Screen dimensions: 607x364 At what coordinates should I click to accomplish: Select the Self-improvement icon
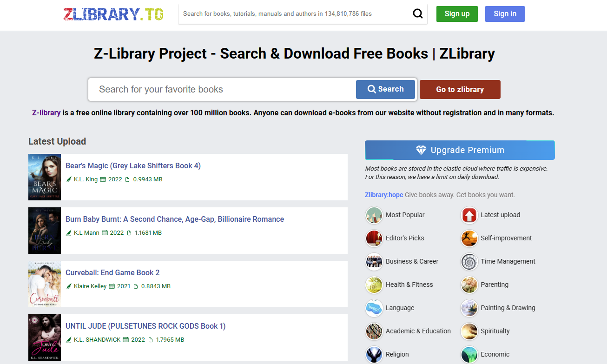(x=469, y=238)
